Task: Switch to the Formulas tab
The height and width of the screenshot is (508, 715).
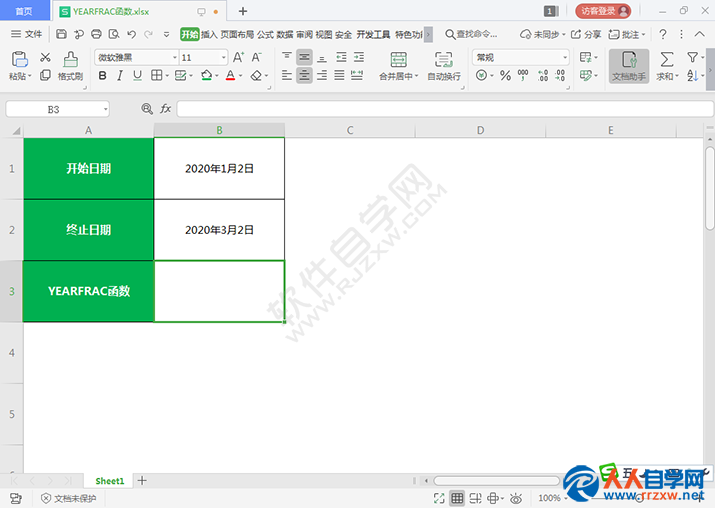Action: point(265,35)
